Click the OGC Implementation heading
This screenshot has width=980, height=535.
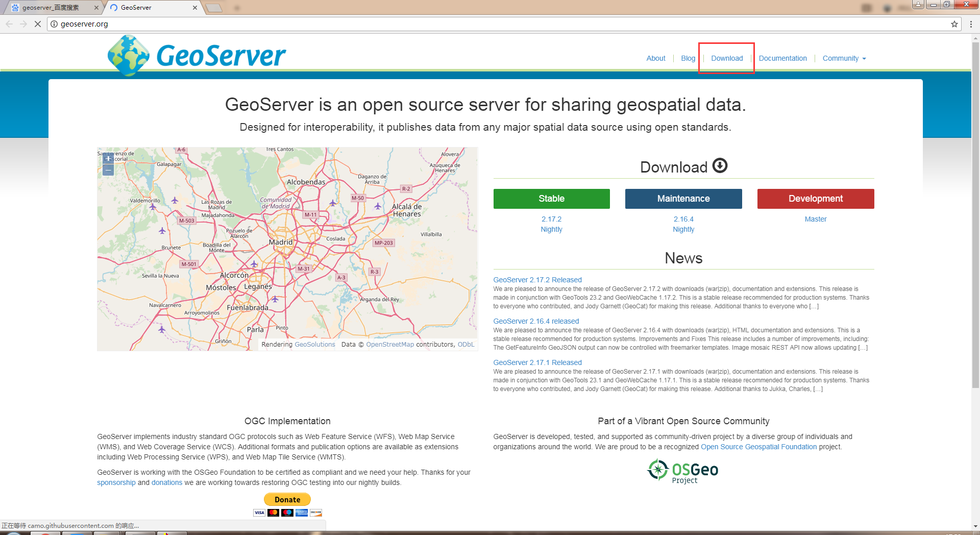[287, 421]
